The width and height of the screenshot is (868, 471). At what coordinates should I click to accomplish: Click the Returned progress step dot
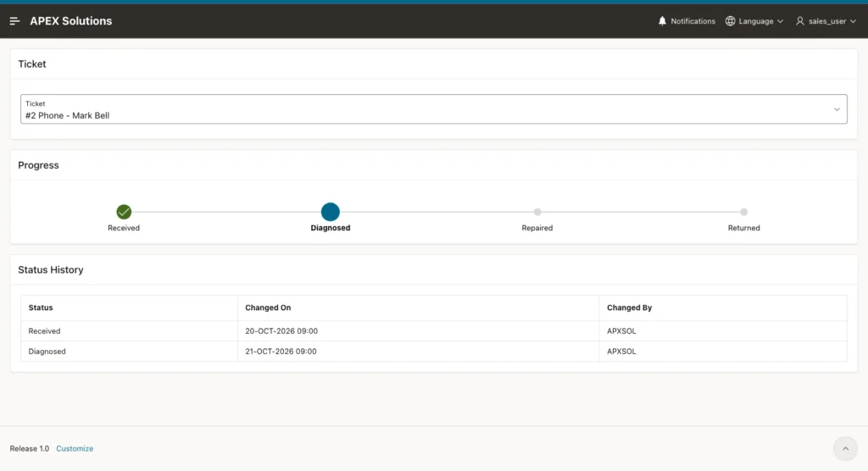click(744, 212)
